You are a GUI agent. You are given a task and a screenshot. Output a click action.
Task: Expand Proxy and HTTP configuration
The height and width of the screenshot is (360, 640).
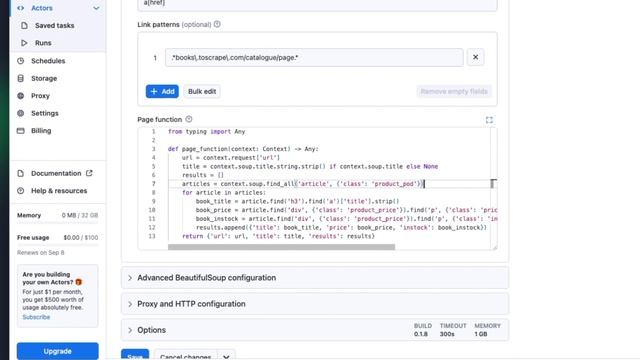[x=315, y=304]
